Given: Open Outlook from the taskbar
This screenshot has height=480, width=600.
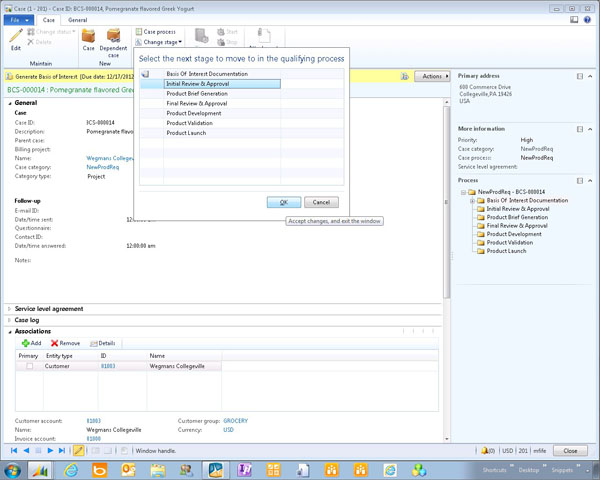Looking at the screenshot, I should 128,470.
